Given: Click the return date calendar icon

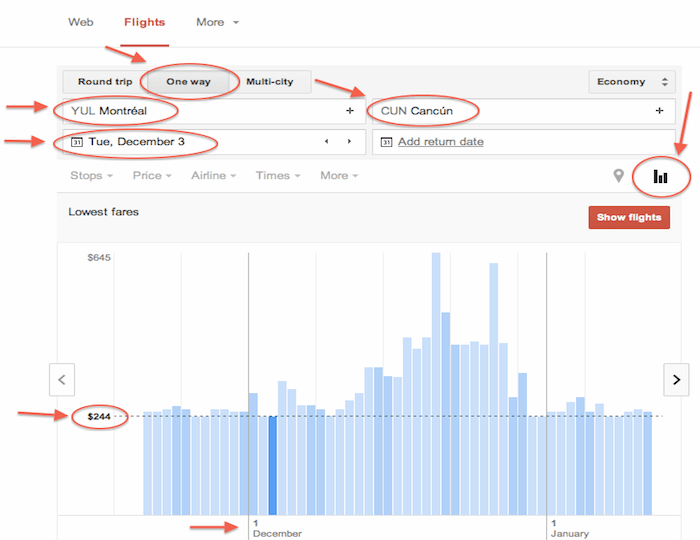Looking at the screenshot, I should point(386,142).
